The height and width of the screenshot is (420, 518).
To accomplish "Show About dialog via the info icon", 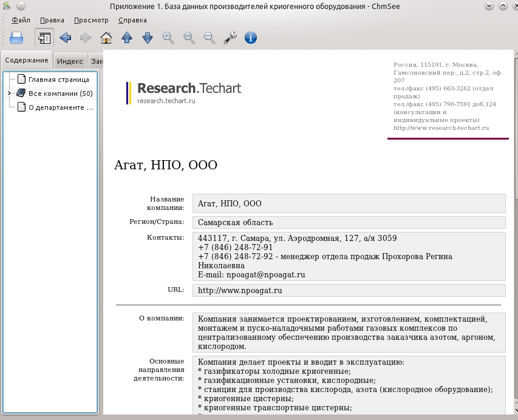I will (251, 38).
